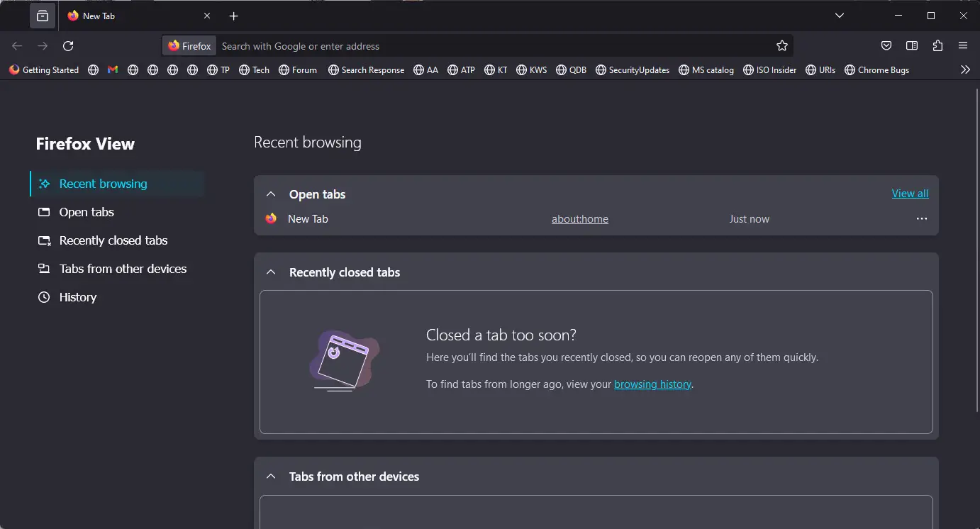Select Recently closed tabs in the sidebar
980x529 pixels.
[x=117, y=240]
